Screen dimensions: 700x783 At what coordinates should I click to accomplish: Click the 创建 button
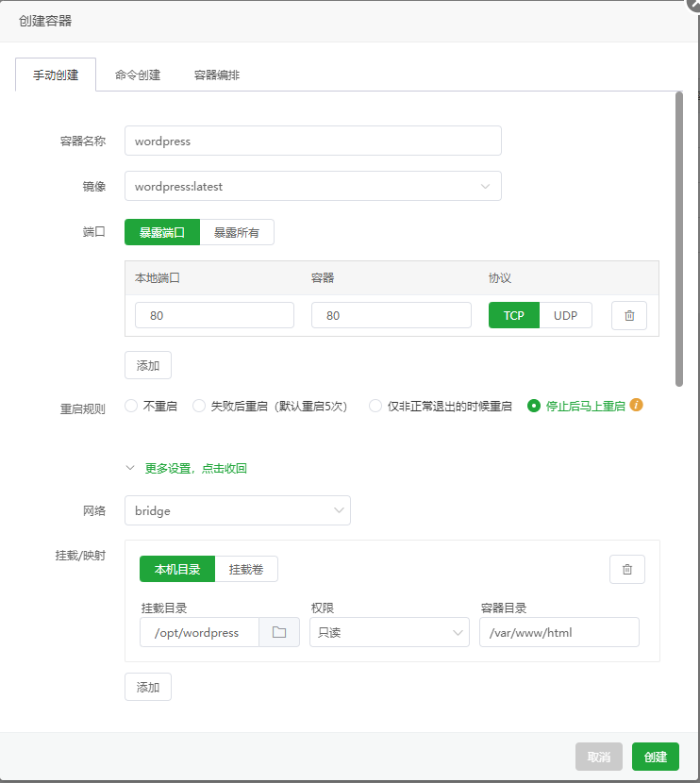[x=655, y=757]
